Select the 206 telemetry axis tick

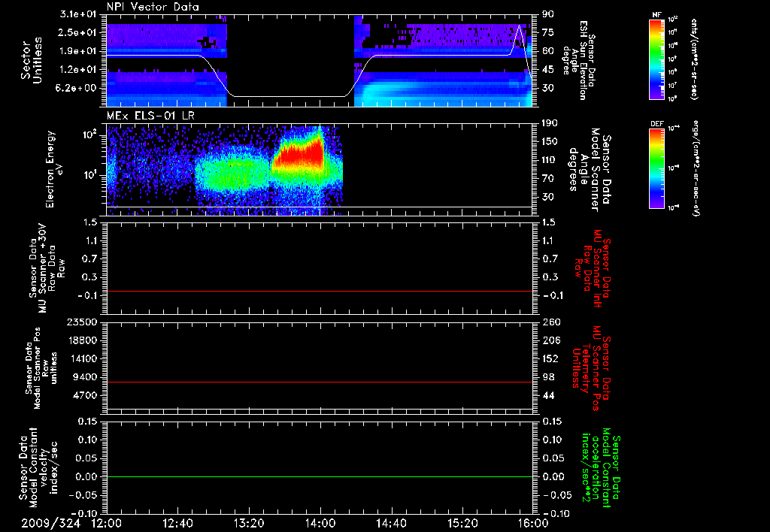pyautogui.click(x=550, y=340)
